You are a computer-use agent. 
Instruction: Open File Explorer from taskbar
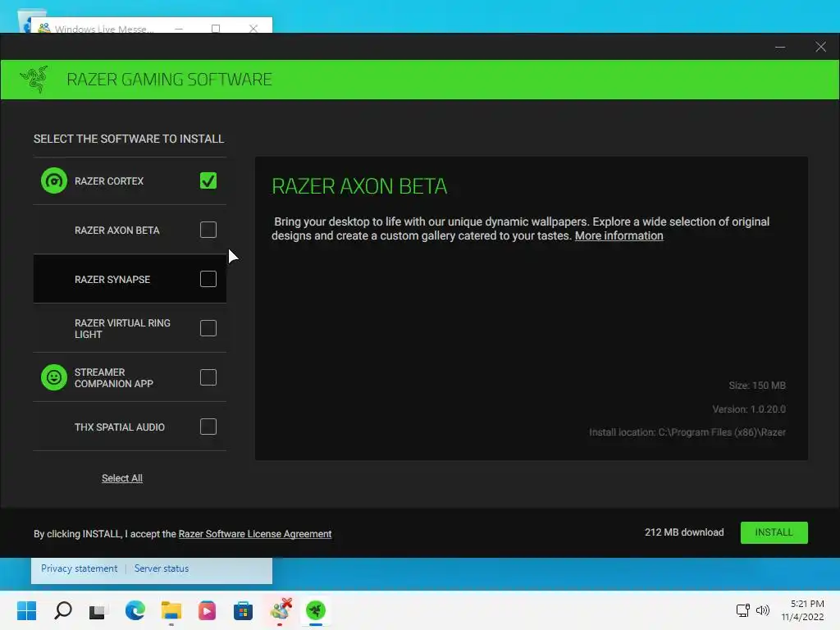coord(171,610)
